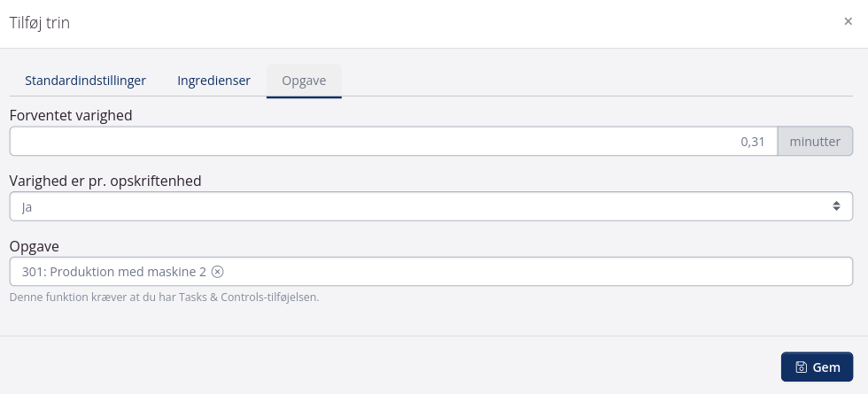868x394 pixels.
Task: Open the Ingredienser tab
Action: click(x=213, y=81)
